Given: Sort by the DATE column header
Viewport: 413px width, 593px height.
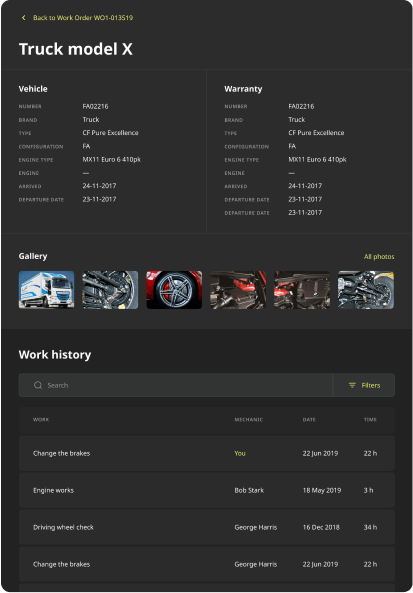Looking at the screenshot, I should [x=309, y=419].
